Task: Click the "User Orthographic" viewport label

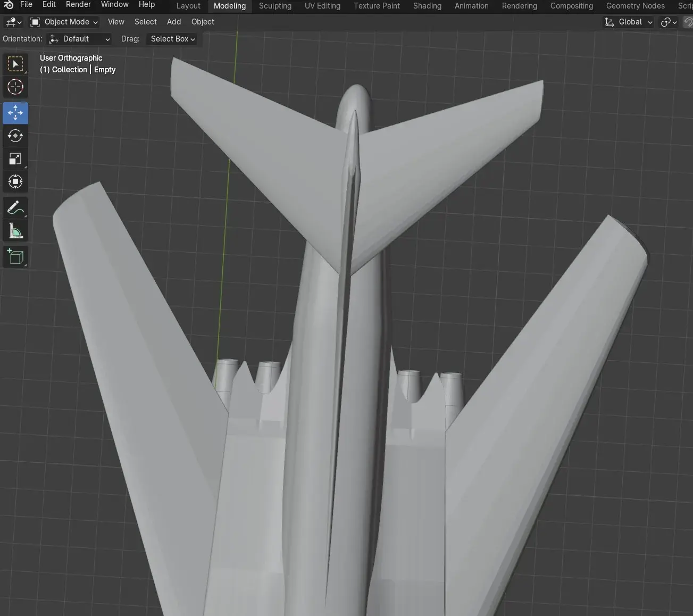Action: click(71, 58)
